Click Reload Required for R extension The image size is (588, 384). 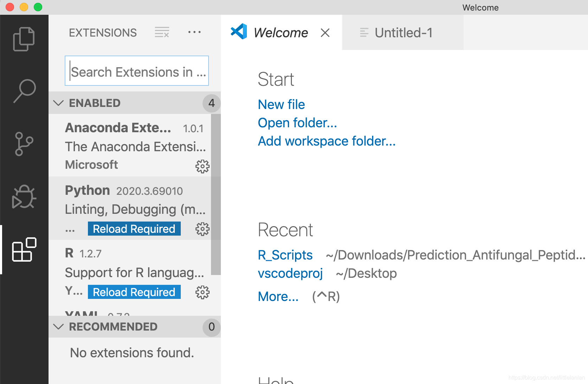(x=134, y=292)
